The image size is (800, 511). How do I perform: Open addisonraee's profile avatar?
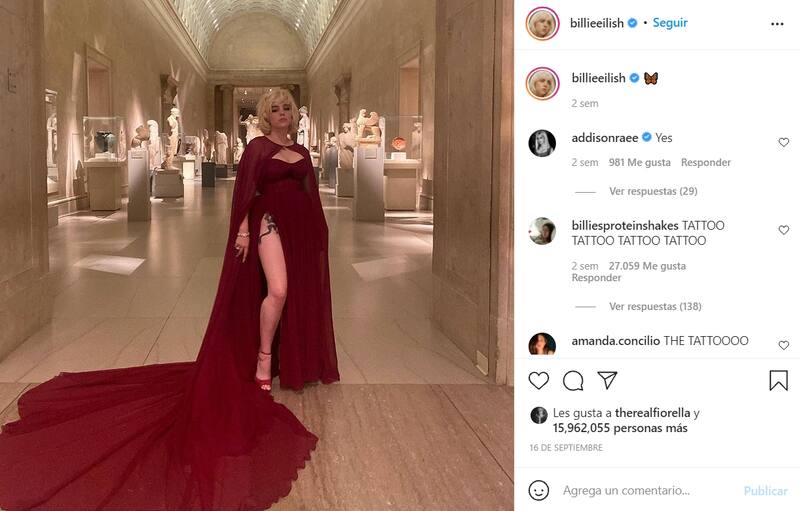pos(542,143)
